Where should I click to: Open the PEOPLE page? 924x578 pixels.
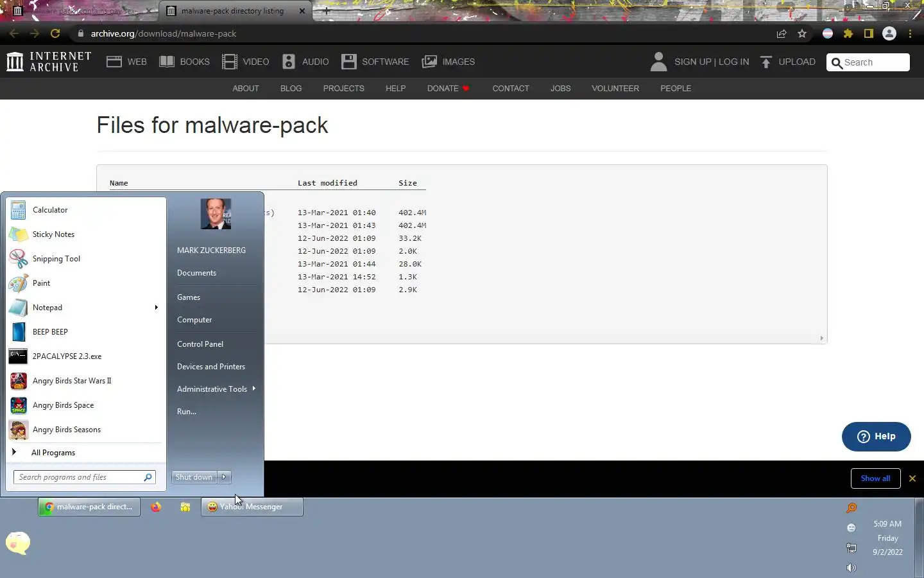676,89
